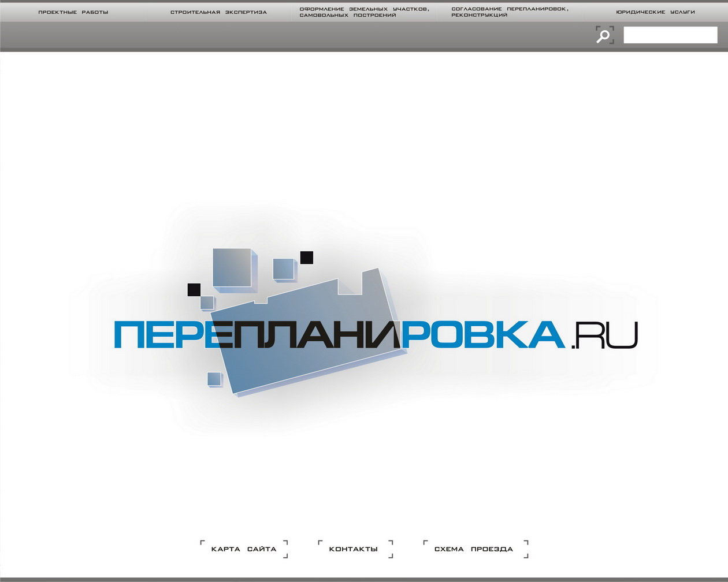Click the large gradient cube above the logo
The image size is (728, 582).
tap(231, 268)
